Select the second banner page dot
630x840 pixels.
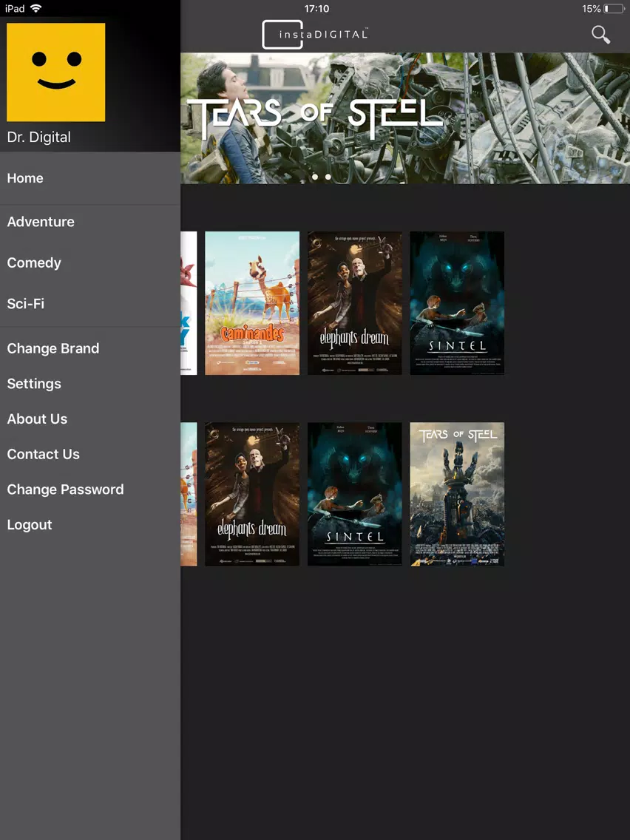(328, 177)
